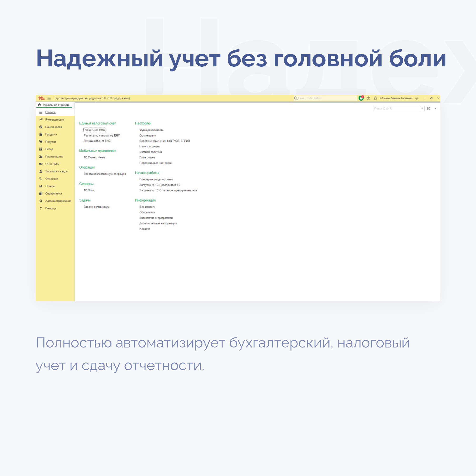Open Организации link
Screen dimensions: 476x476
[148, 135]
